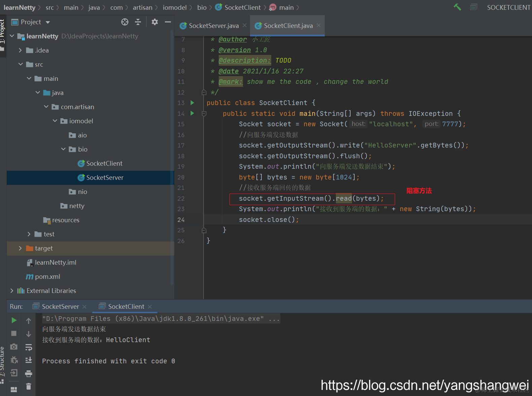Click learnNetty breadcrumb in navigation bar
Screen dimensions: 532x396
click(20, 7)
